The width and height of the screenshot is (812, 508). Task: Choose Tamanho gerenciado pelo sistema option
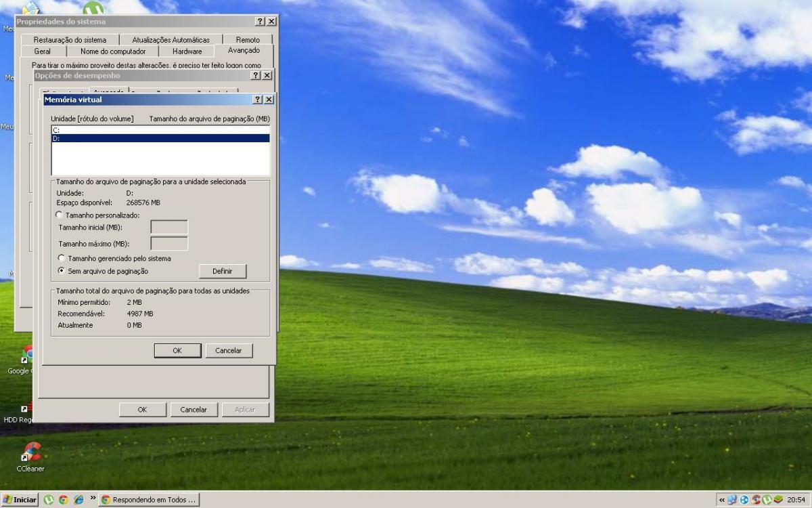[114, 258]
